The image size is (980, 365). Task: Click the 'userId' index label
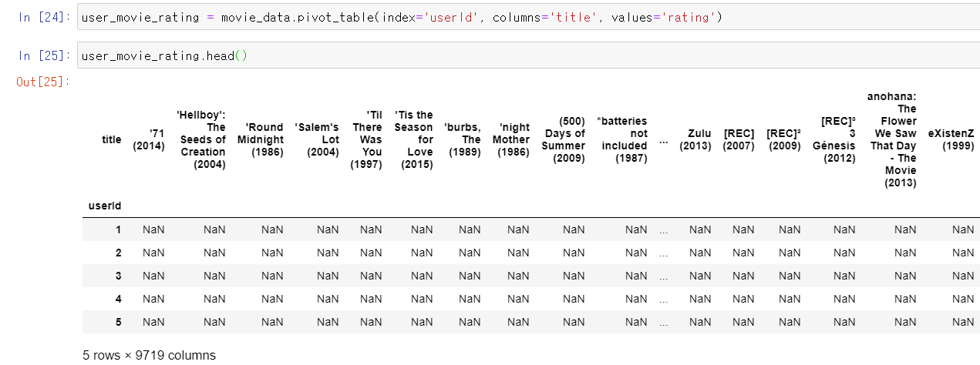click(x=105, y=206)
